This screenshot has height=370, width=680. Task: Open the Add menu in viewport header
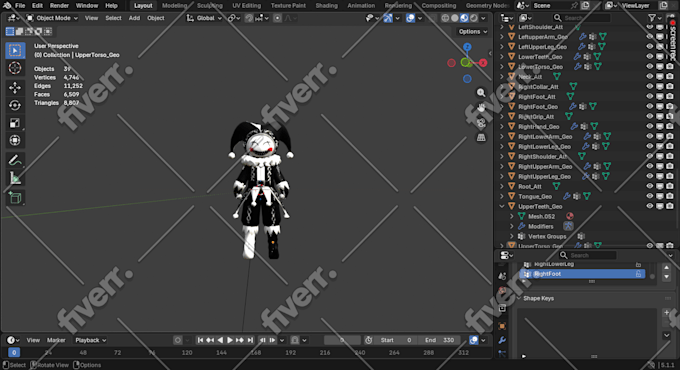[x=134, y=18]
